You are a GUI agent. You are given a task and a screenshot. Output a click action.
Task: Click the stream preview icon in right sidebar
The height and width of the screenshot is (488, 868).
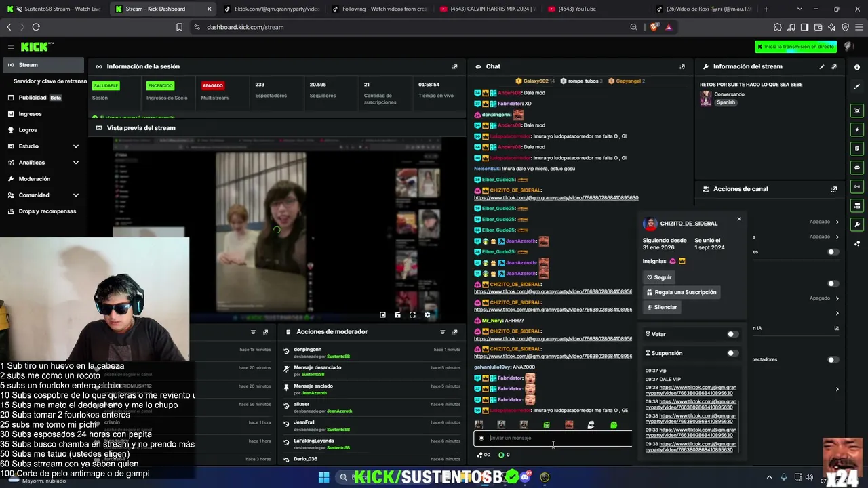tap(857, 110)
